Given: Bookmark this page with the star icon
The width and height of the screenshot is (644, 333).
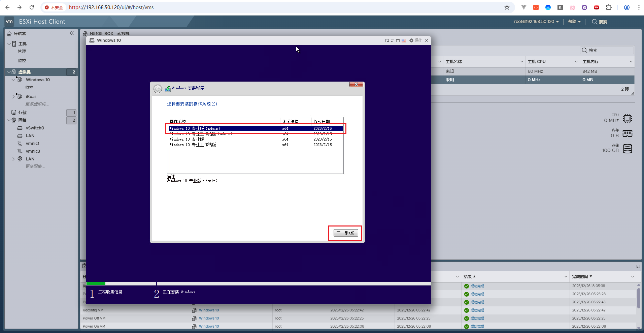Looking at the screenshot, I should [x=507, y=7].
